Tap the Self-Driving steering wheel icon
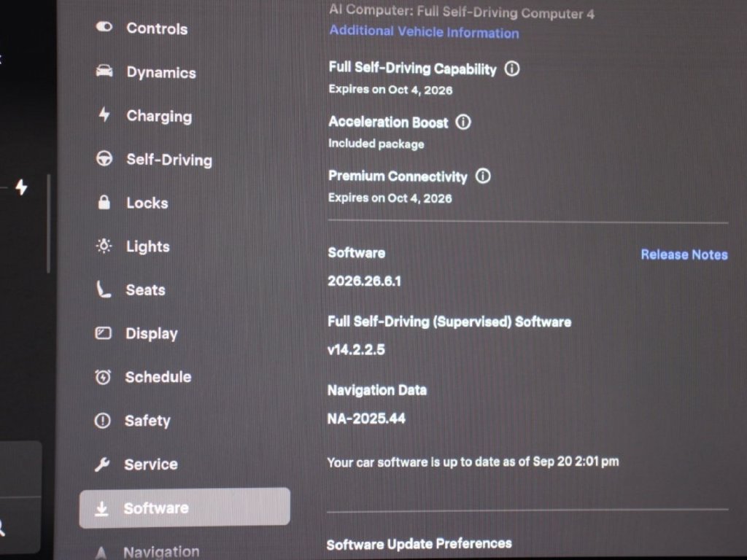Viewport: 747px width, 560px height. coord(104,158)
